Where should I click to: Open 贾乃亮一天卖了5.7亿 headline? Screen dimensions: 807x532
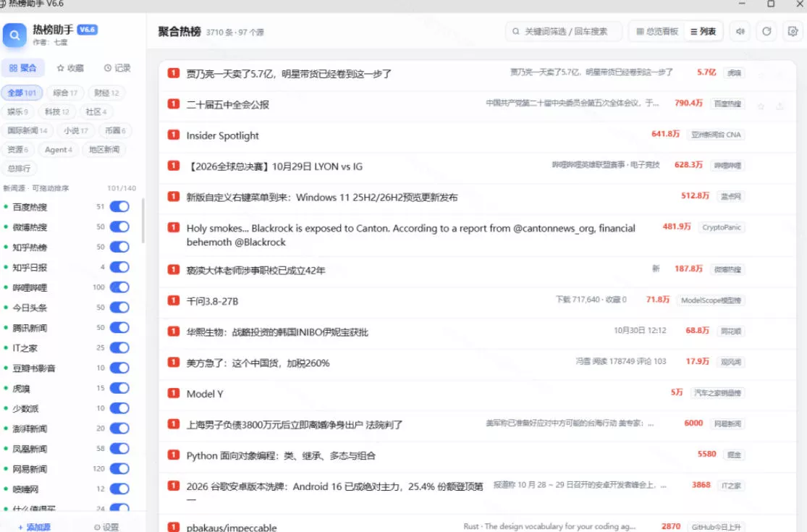289,74
